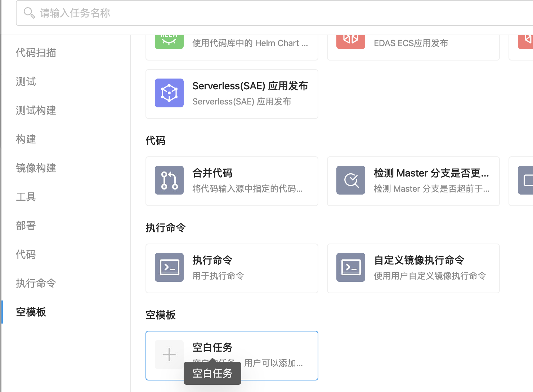Click the plus icon on 空白任务

pos(169,355)
